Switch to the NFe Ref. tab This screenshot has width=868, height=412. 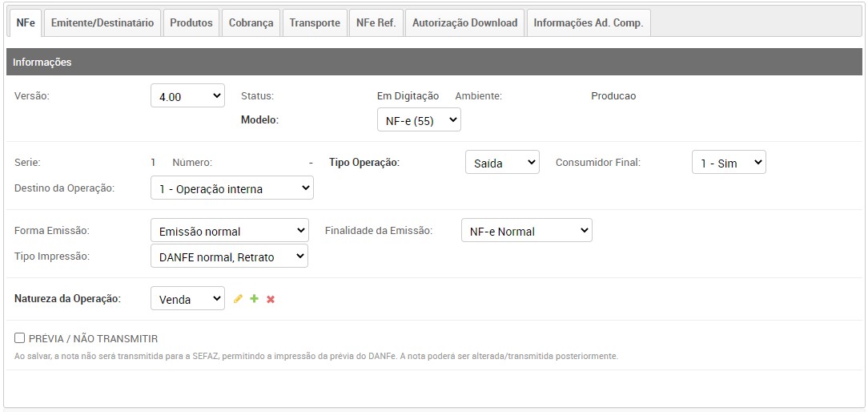(376, 23)
